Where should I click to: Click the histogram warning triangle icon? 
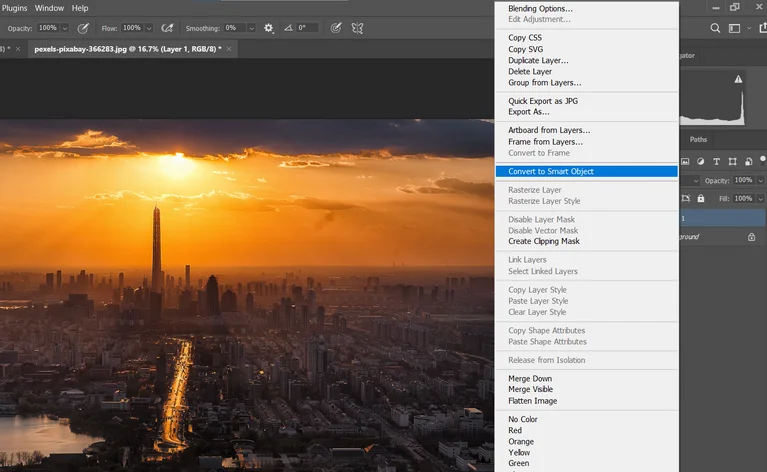pyautogui.click(x=738, y=78)
